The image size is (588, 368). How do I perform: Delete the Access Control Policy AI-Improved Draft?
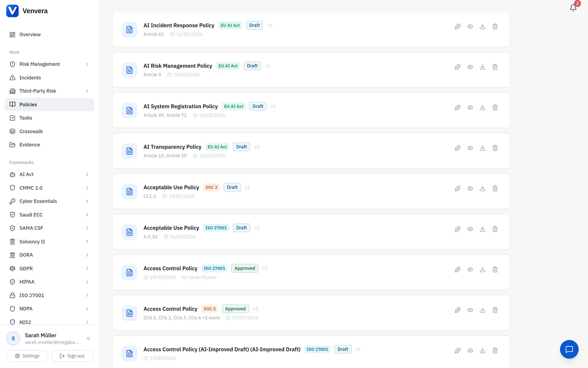tap(495, 350)
